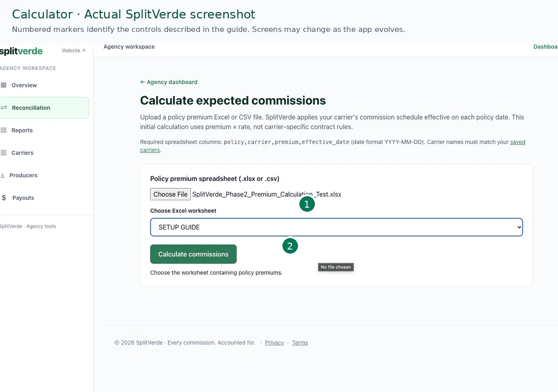Click the 'Choose the worksheet containing policy premiums' hint
Image resolution: width=558 pixels, height=392 pixels.
coord(216,272)
